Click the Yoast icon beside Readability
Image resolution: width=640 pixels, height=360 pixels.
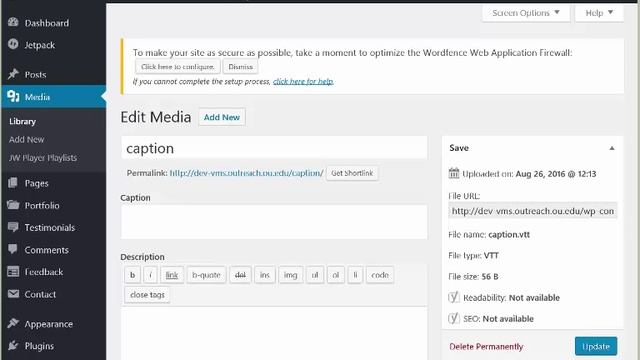(454, 297)
